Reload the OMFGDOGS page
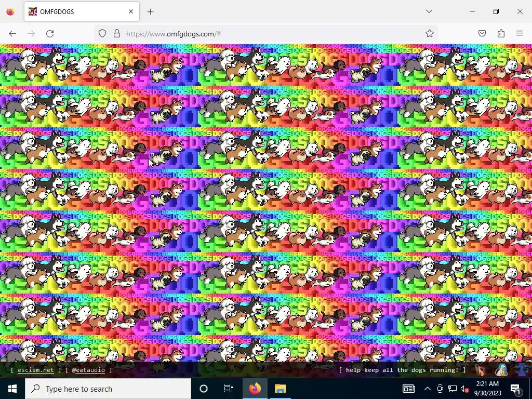 click(x=50, y=34)
